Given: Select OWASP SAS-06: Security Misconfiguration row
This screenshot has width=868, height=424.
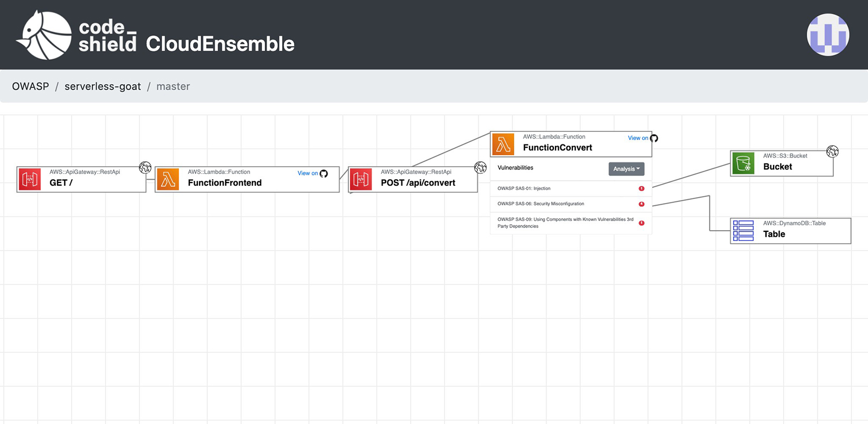Looking at the screenshot, I should tap(571, 204).
